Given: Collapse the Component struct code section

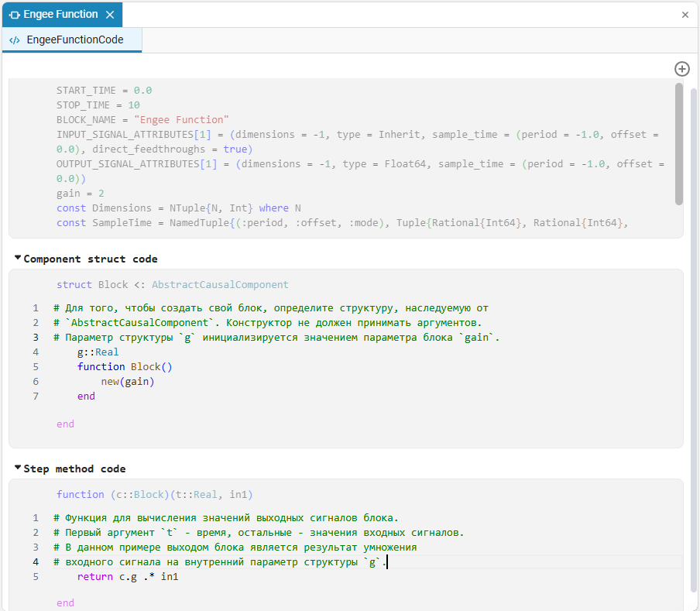Looking at the screenshot, I should pyautogui.click(x=18, y=258).
